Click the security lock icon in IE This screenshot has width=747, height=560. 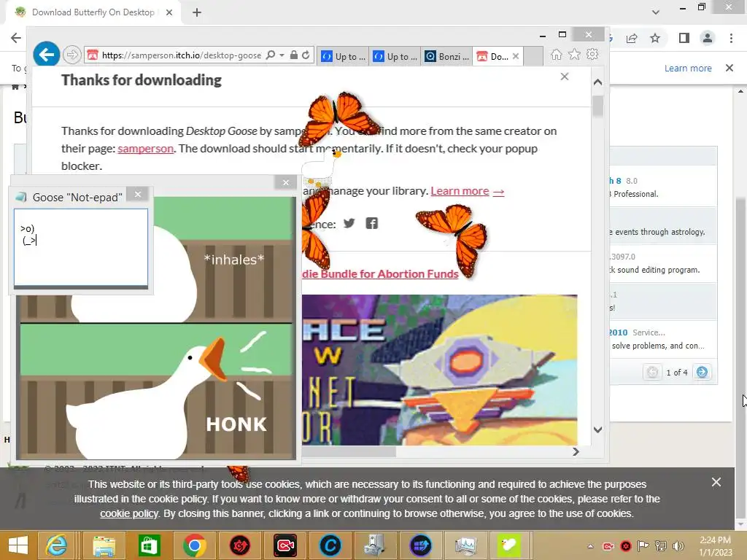click(294, 55)
